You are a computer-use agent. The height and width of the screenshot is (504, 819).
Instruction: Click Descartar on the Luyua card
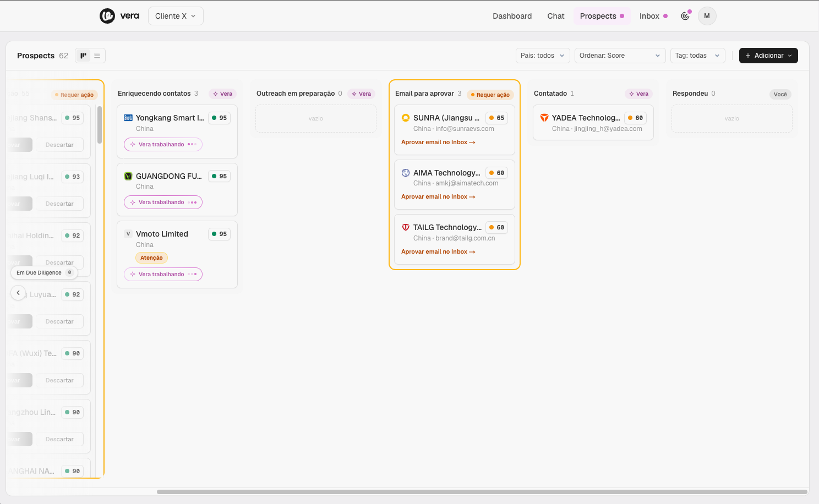(59, 321)
